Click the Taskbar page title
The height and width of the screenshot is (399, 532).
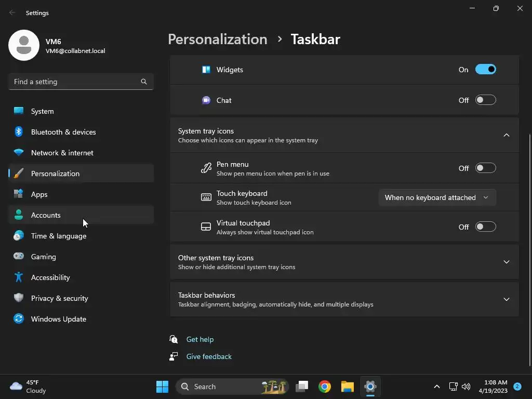[315, 39]
